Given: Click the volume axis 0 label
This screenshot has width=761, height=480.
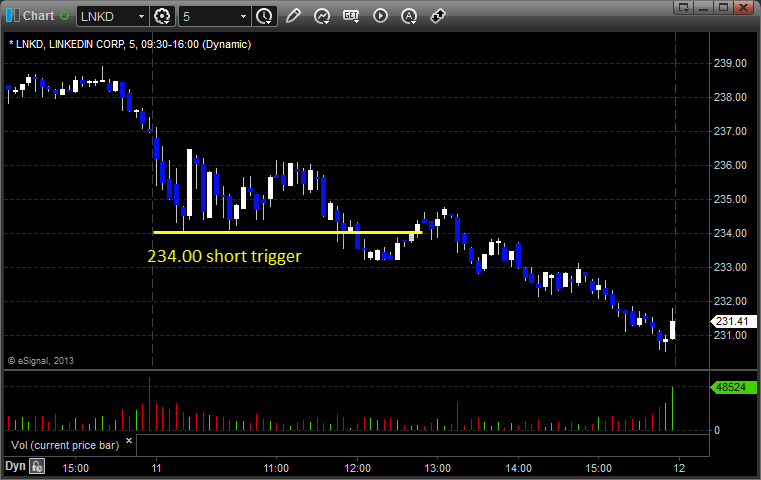Looking at the screenshot, I should [717, 430].
